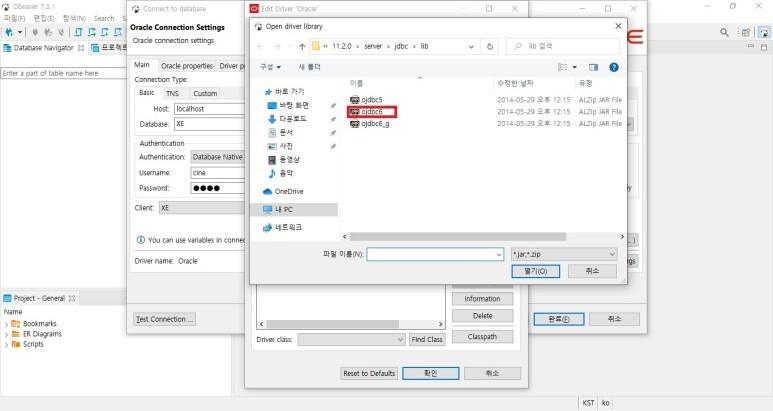Open the 파일(F) menu
This screenshot has height=411, width=773.
click(14, 18)
